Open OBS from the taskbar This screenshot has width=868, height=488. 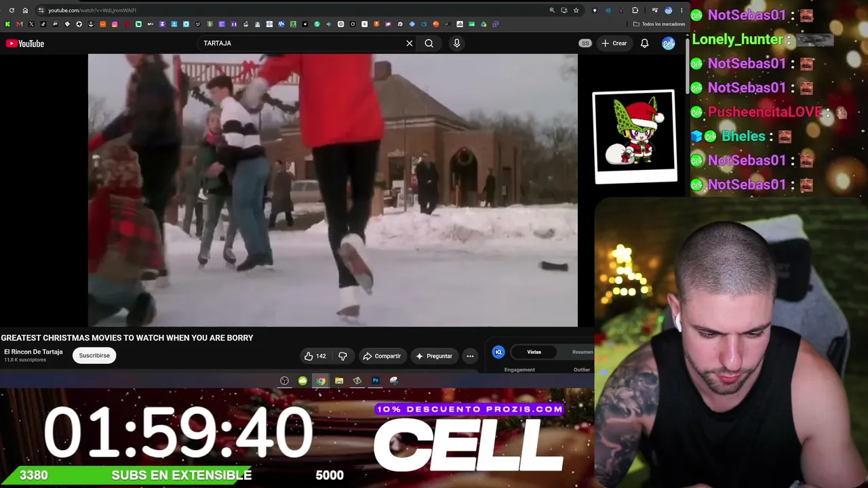tap(285, 381)
